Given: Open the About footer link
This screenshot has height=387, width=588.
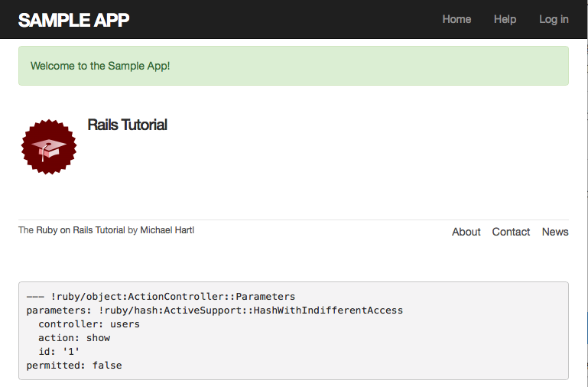Looking at the screenshot, I should [466, 232].
